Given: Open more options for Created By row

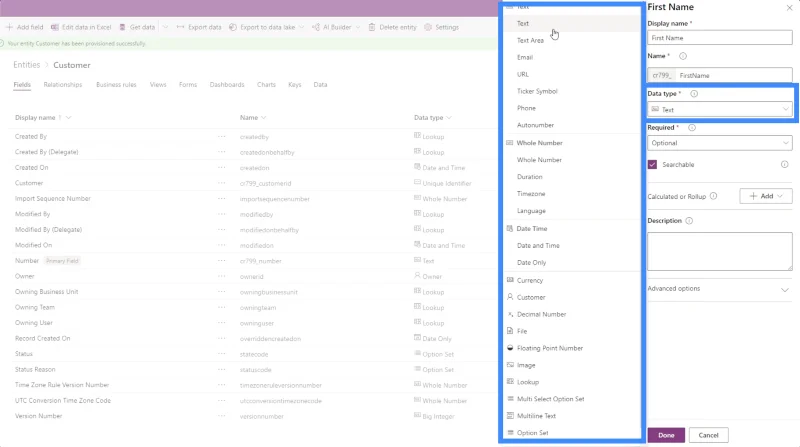Looking at the screenshot, I should (221, 137).
